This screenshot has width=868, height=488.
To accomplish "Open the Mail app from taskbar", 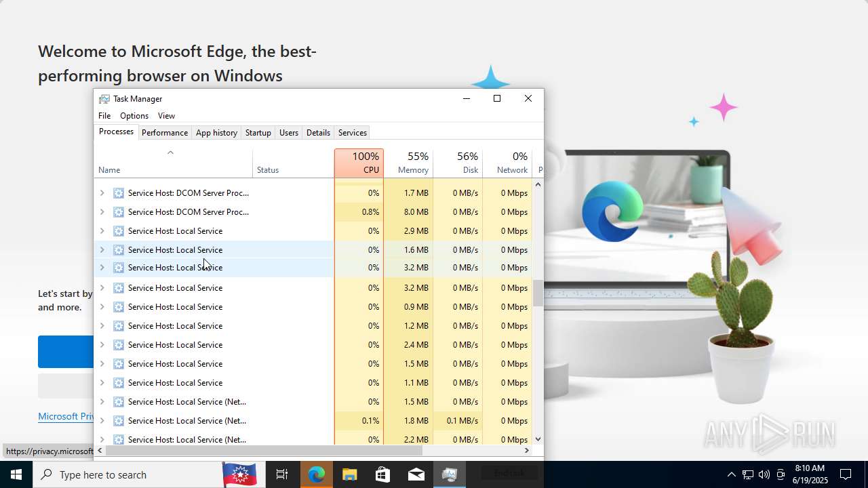I will point(416,474).
